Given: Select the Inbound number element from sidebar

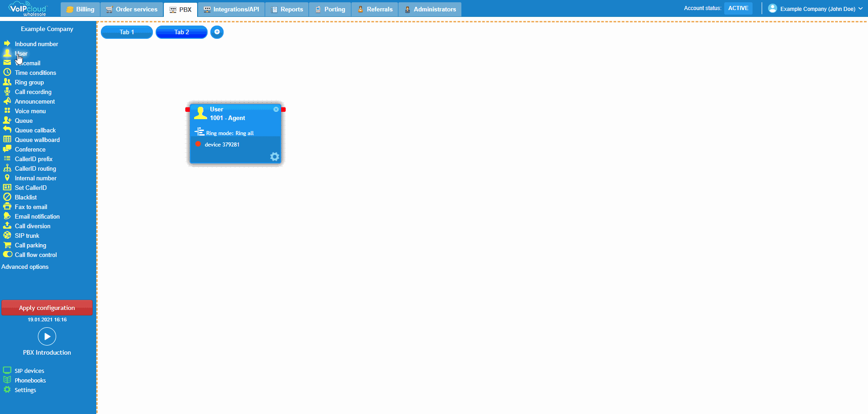Looking at the screenshot, I should pyautogui.click(x=37, y=44).
